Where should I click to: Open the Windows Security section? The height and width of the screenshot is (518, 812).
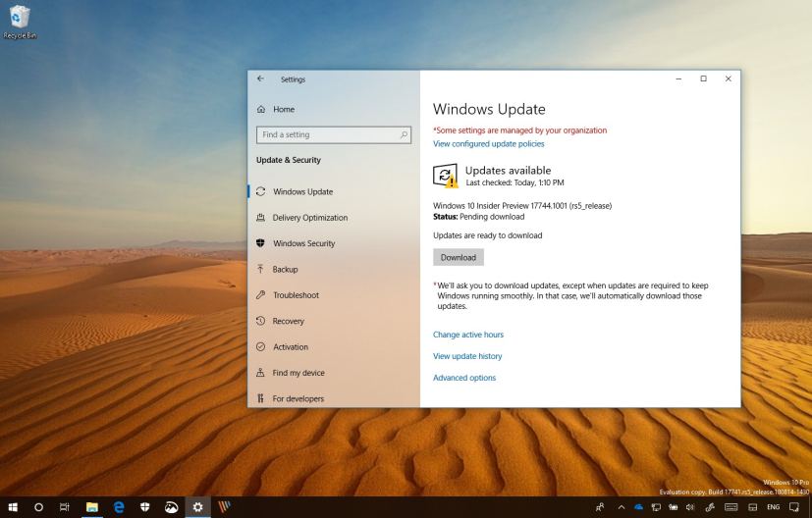click(x=296, y=243)
